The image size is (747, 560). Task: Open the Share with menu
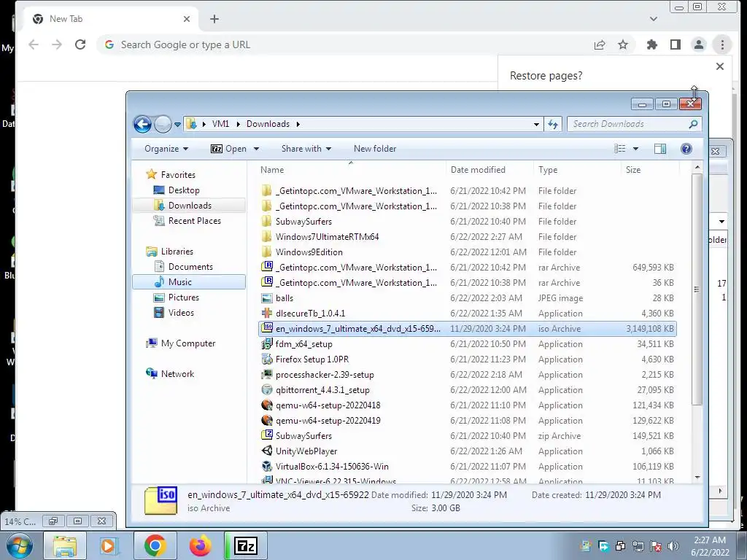(306, 149)
